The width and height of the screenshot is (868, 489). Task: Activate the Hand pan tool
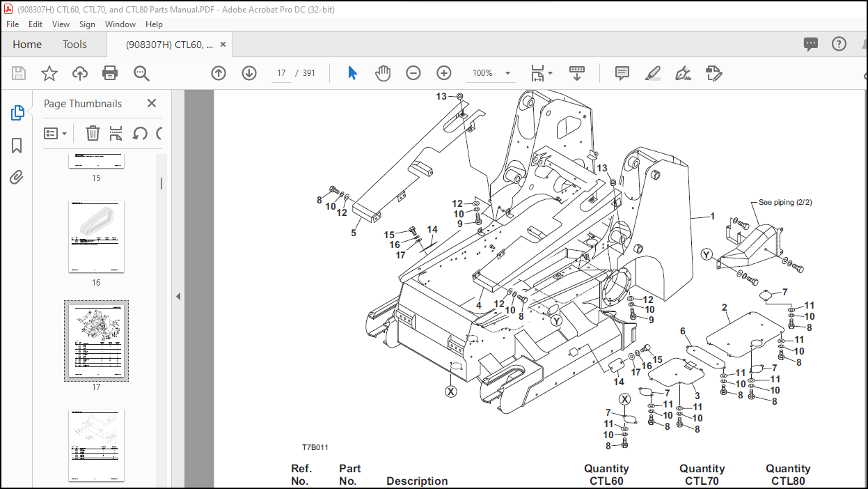(x=383, y=73)
